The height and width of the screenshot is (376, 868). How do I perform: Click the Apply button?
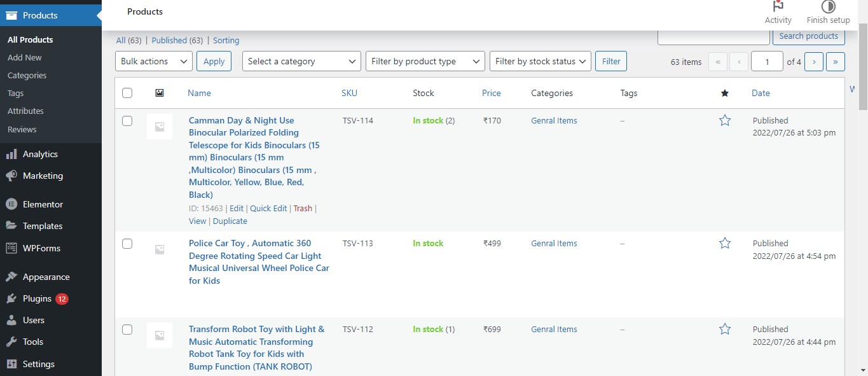pos(214,61)
